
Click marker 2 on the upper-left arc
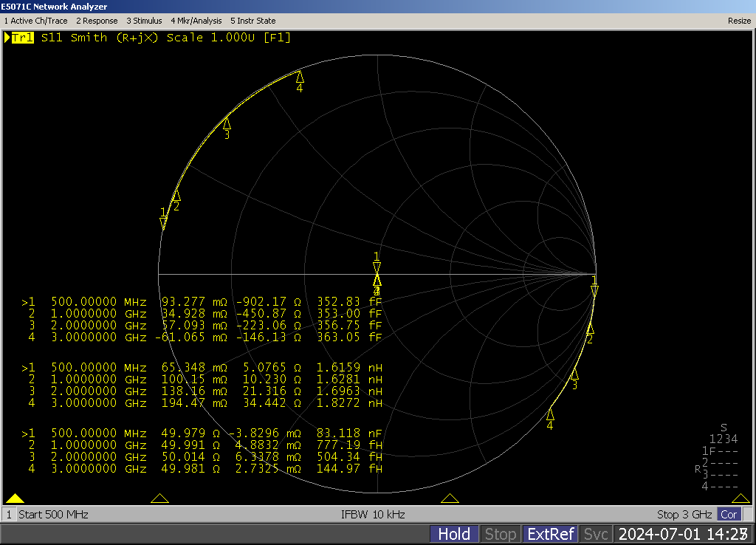click(x=176, y=195)
